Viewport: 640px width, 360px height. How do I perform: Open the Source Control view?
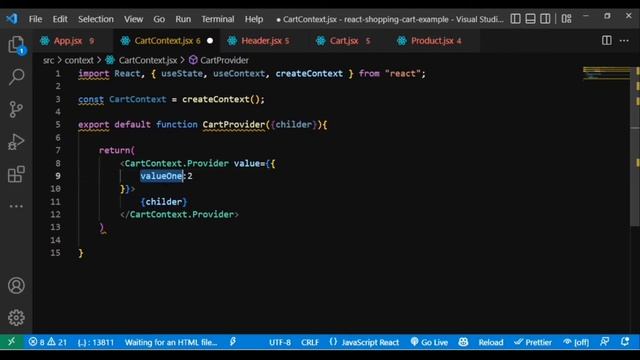[16, 109]
